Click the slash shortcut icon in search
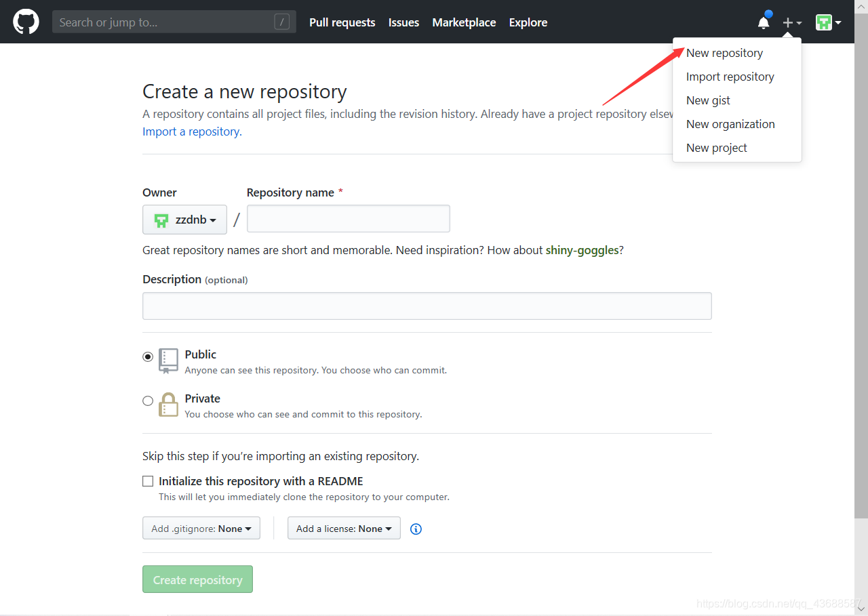Screen dimensions: 868x616 coord(282,22)
